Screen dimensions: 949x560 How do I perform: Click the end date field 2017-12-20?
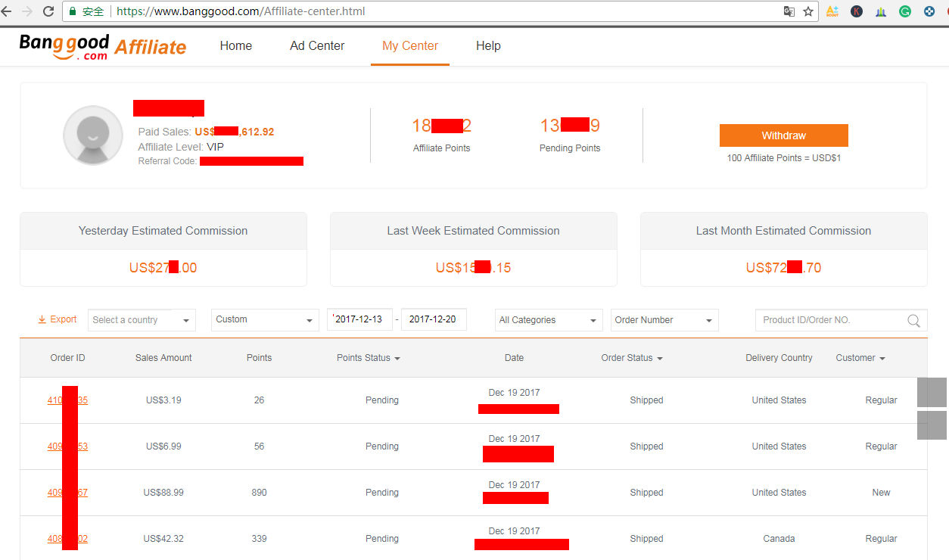click(434, 320)
